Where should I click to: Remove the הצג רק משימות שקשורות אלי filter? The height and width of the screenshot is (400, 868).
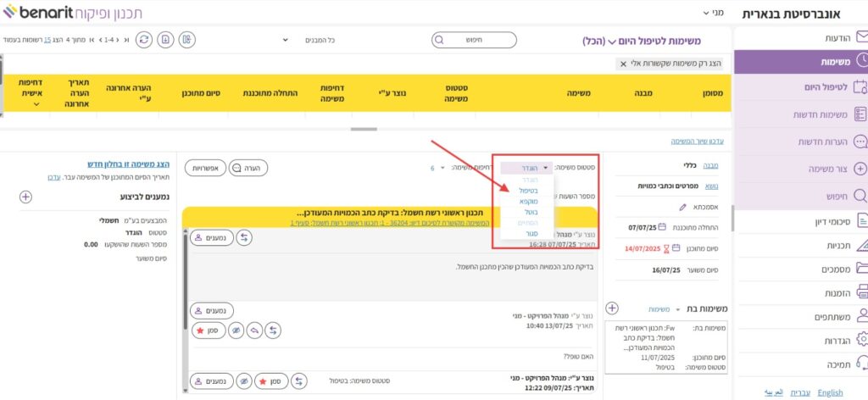[x=623, y=64]
